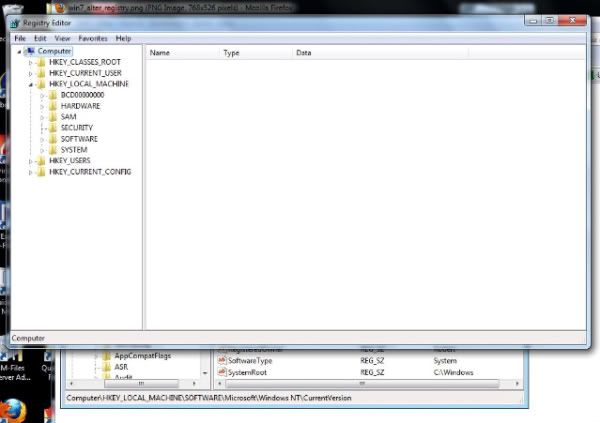Click background values pane horizontal scrollbar

(x=362, y=383)
